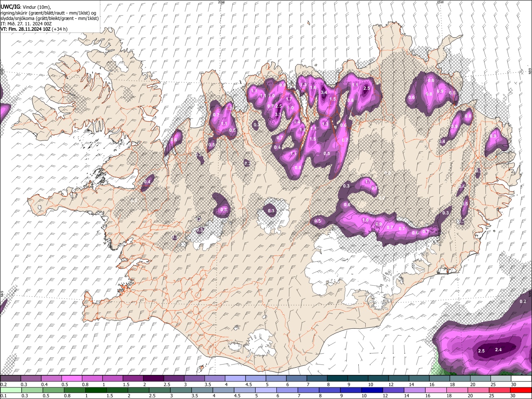Select the lower legend swatch between 8 and 9
The width and height of the screenshot is (532, 399).
pyautogui.click(x=330, y=390)
